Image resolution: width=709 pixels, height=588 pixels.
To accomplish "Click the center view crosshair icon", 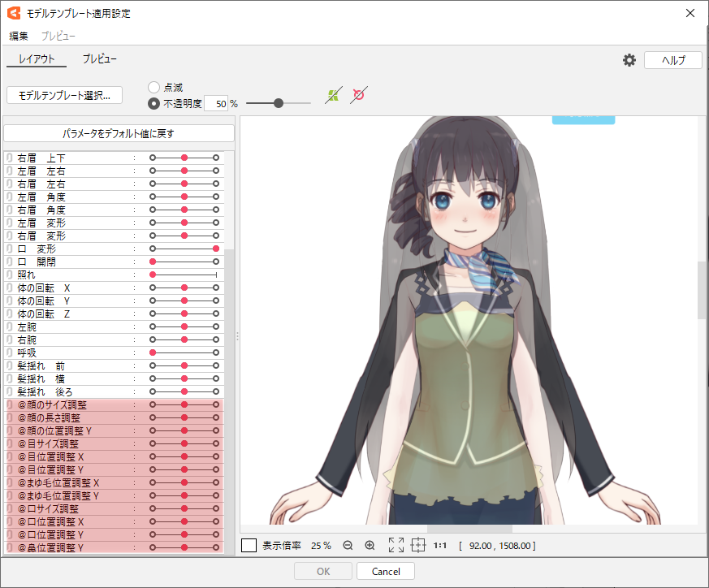I will [418, 545].
